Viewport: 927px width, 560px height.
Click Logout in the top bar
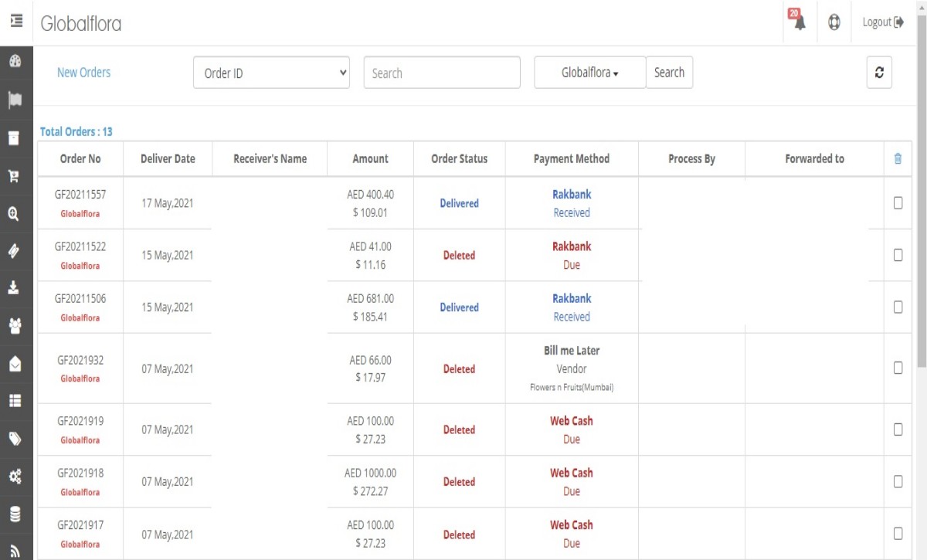[x=883, y=22]
